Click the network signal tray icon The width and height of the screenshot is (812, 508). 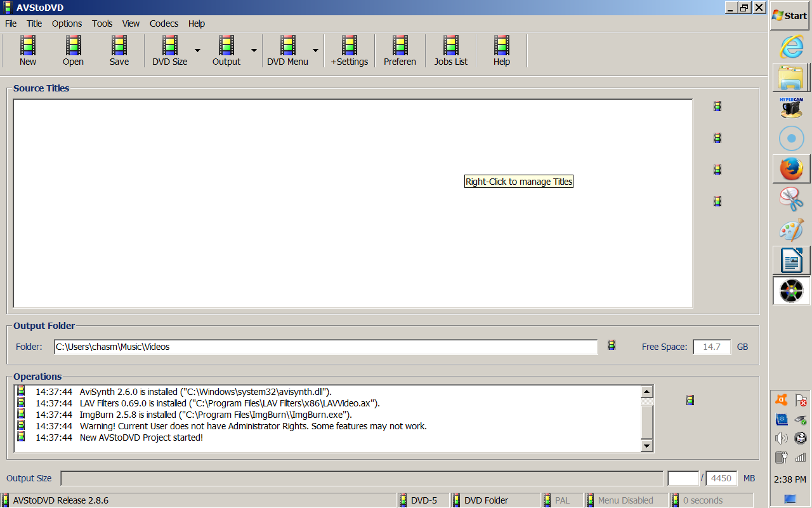[801, 457]
